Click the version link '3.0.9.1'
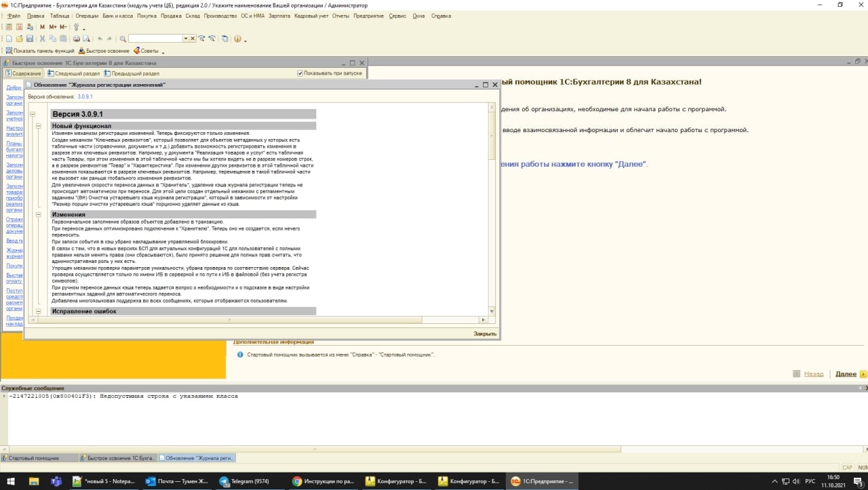This screenshot has width=868, height=490. point(85,97)
